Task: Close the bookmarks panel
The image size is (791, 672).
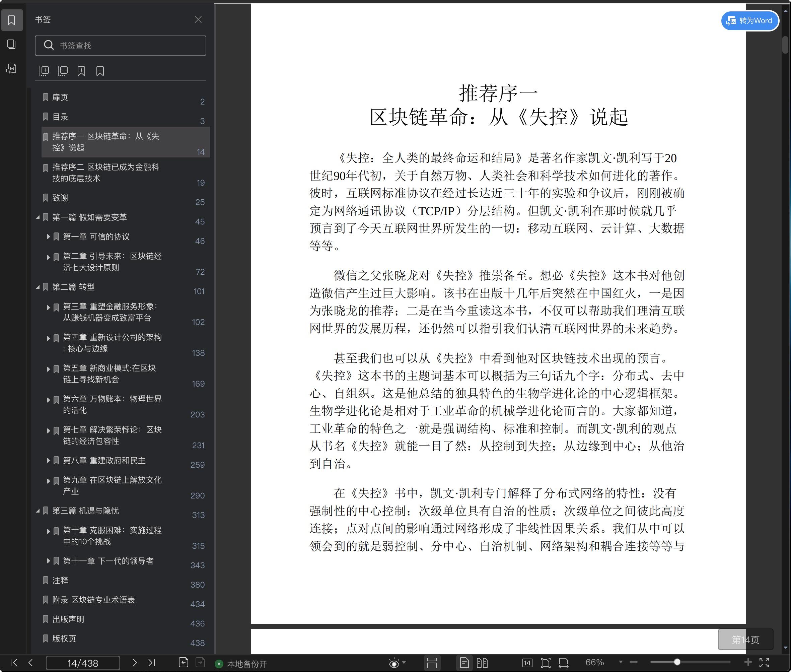Action: click(x=198, y=19)
